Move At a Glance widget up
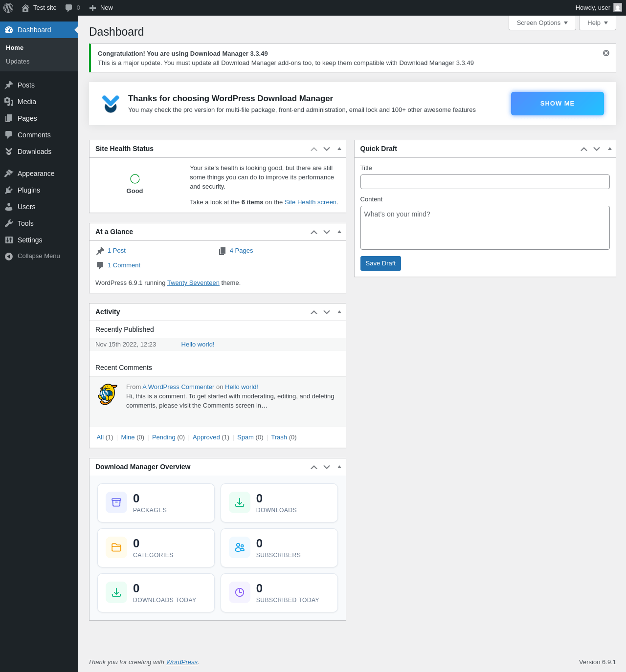The image size is (626, 672). [314, 232]
